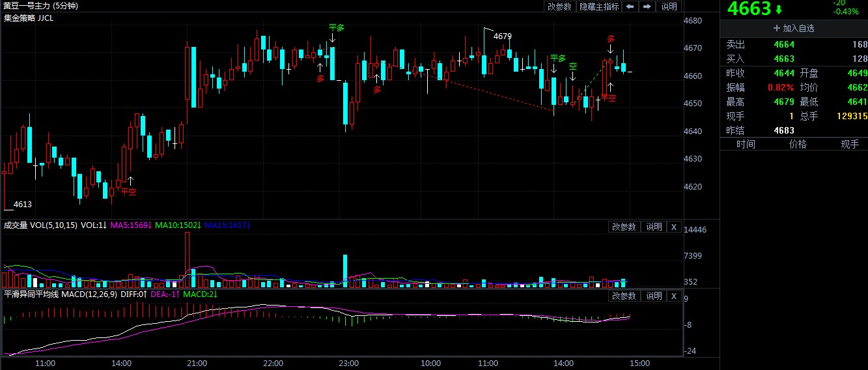Image resolution: width=868 pixels, height=370 pixels.
Task: Click the green 平多 signal near 23:00
Action: point(337,27)
